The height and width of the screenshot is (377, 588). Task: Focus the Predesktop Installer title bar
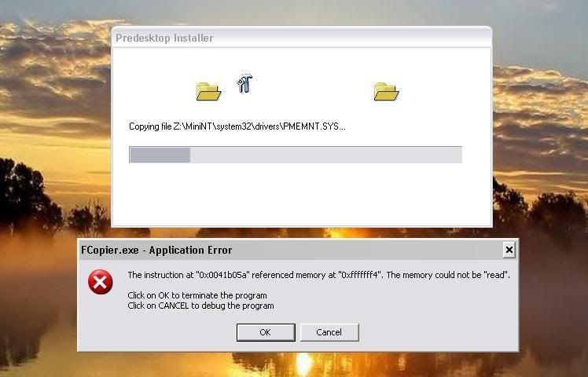point(302,38)
